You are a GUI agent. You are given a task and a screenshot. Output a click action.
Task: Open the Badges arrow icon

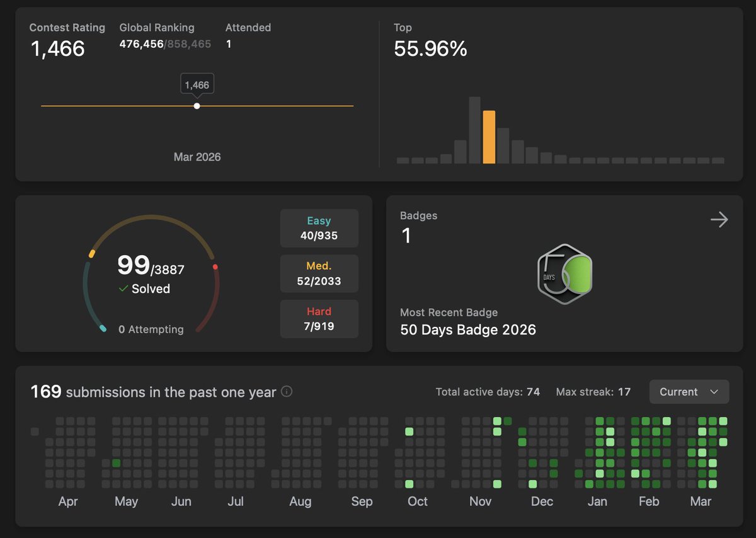pos(719,220)
